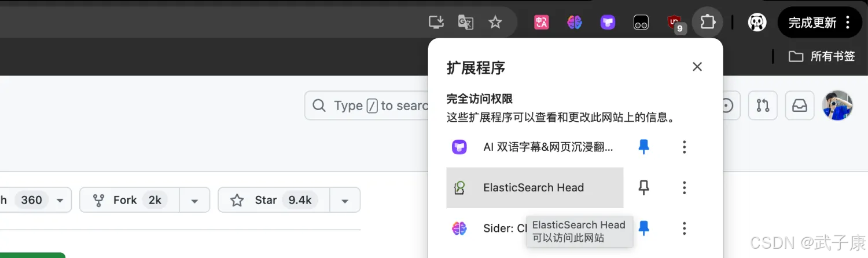Click the install app icon in address bar

coord(436,23)
